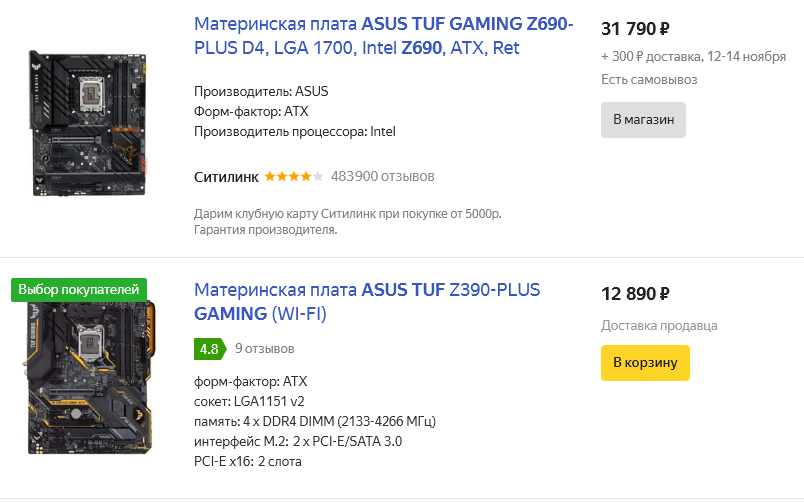Click the Ситилинк star rating
This screenshot has height=503, width=804.
293,177
